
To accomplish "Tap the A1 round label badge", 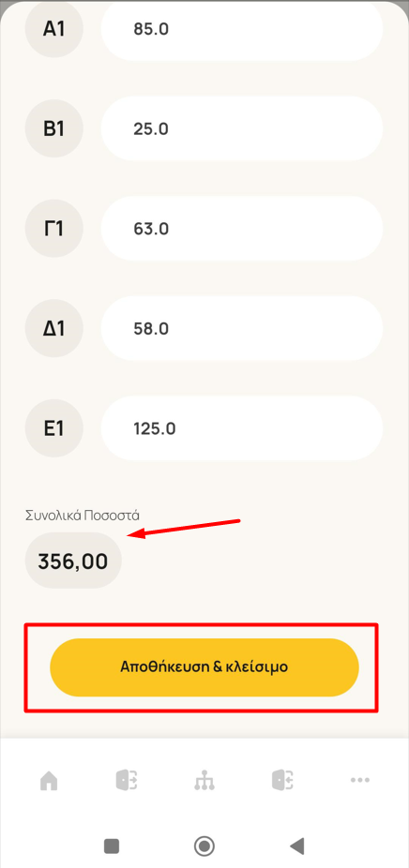I will click(54, 29).
